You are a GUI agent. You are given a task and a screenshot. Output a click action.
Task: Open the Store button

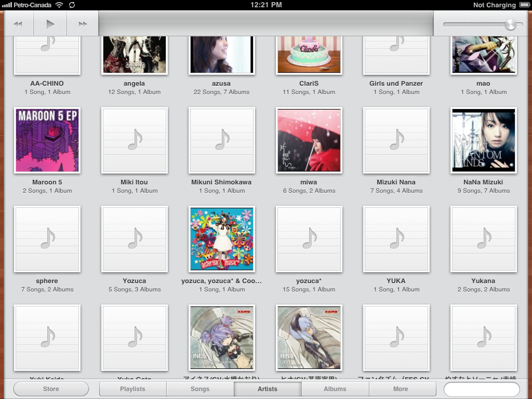click(51, 389)
